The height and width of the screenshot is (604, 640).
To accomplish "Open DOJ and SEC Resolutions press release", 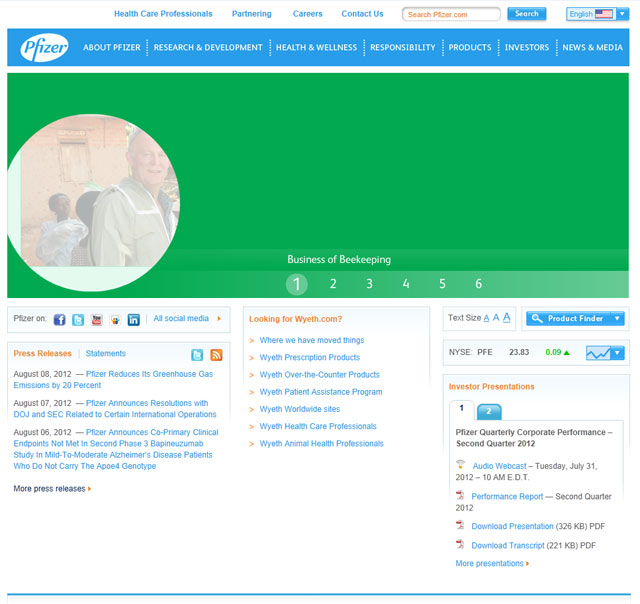I will click(115, 409).
